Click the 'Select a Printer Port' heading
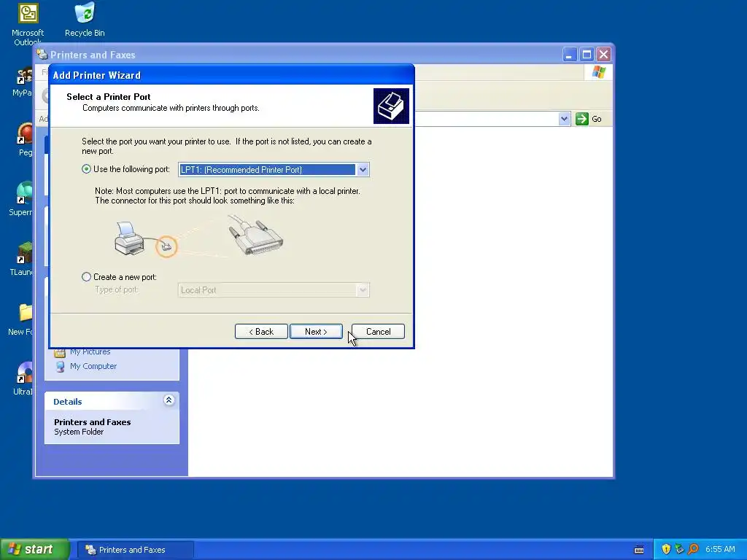 click(109, 97)
